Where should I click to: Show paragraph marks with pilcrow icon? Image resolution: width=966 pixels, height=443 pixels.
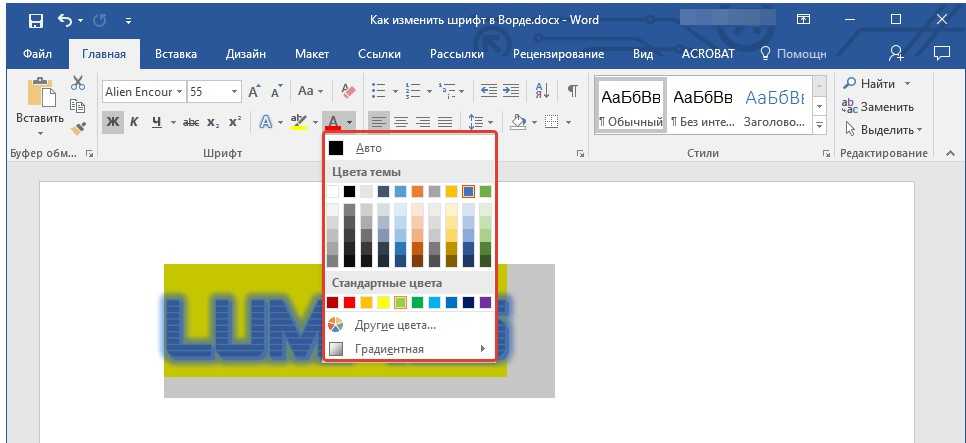click(572, 91)
